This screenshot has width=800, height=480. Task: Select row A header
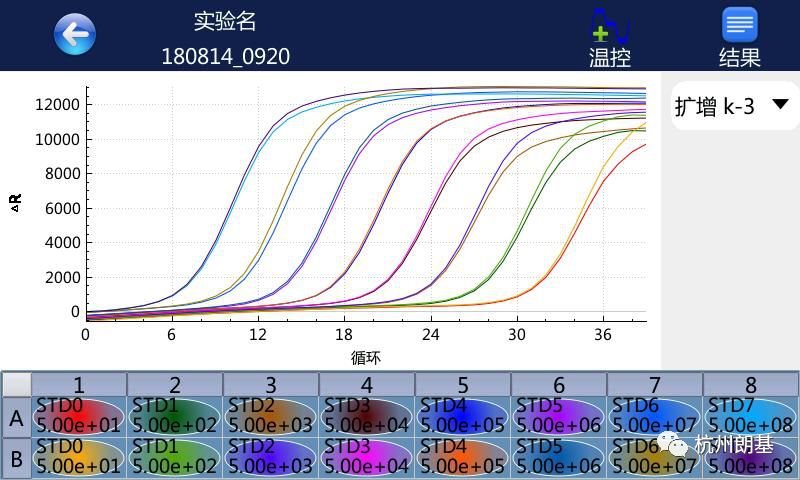click(x=16, y=417)
